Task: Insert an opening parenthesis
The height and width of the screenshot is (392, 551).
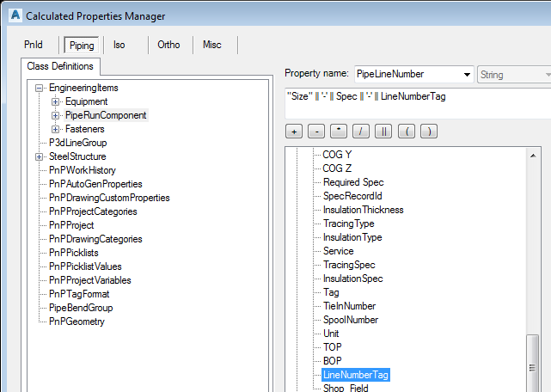Action: coord(406,132)
